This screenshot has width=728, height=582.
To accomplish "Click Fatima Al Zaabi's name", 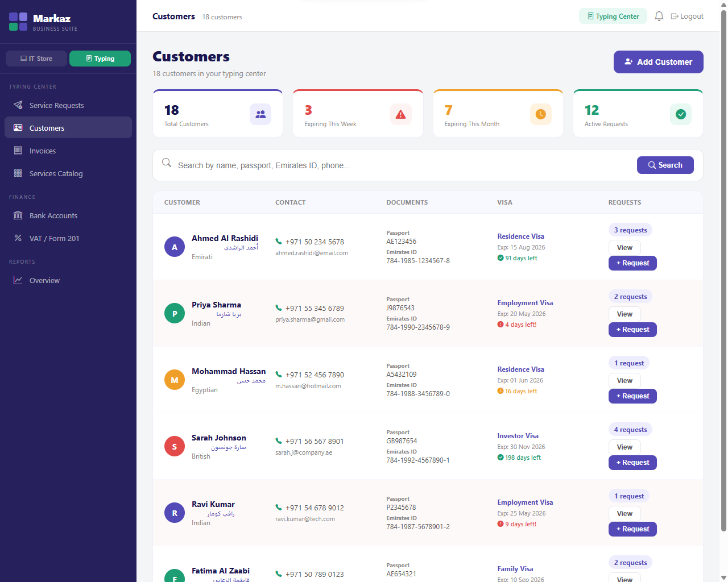I will 221,571.
